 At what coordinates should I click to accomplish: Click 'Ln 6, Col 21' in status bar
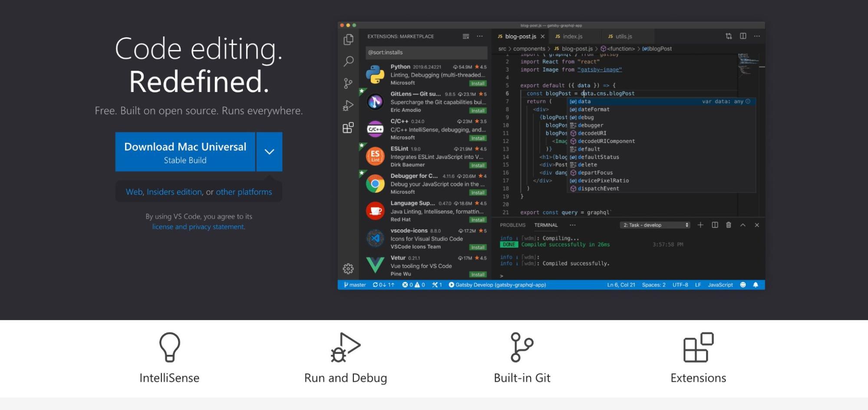pyautogui.click(x=621, y=285)
